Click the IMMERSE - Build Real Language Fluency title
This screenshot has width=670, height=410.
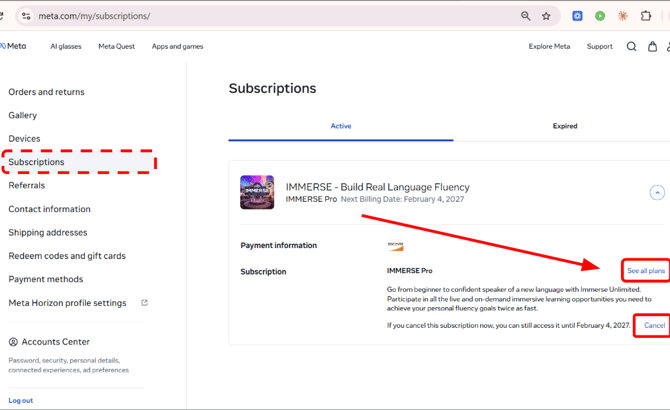(378, 187)
